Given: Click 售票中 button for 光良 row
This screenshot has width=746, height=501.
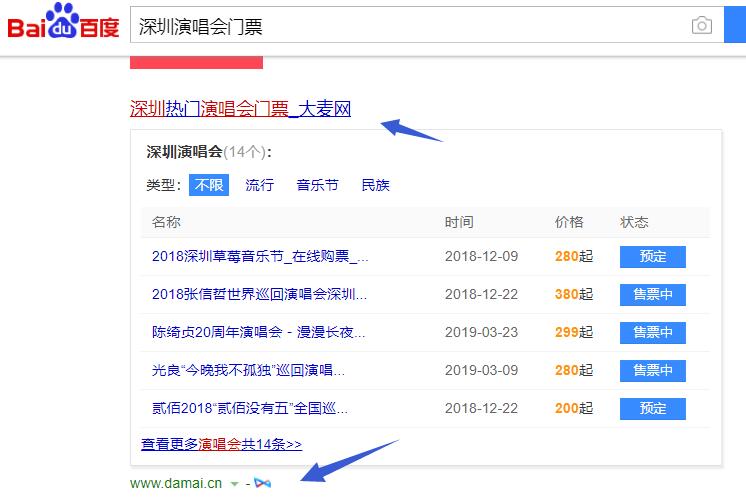Looking at the screenshot, I should pyautogui.click(x=653, y=370).
